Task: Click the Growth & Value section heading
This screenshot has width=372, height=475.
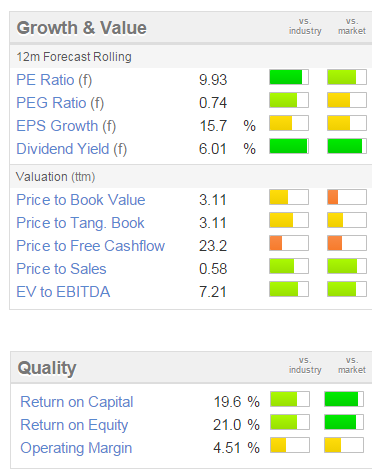Action: tap(82, 28)
